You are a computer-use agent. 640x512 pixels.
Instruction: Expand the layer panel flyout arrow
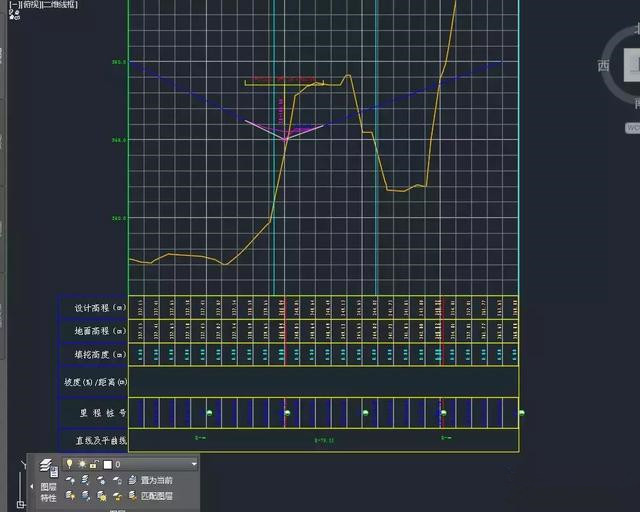(x=32, y=486)
